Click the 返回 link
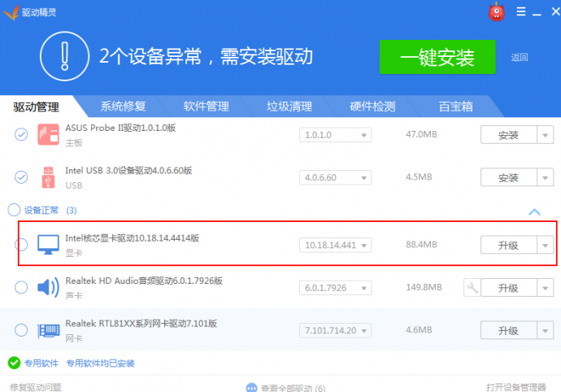The height and width of the screenshot is (392, 561). point(519,57)
